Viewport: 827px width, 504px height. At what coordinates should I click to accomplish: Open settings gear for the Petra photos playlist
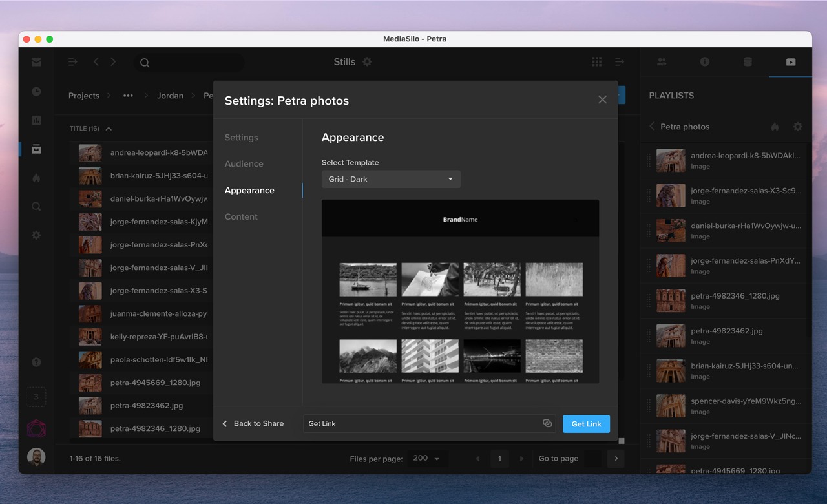(798, 127)
